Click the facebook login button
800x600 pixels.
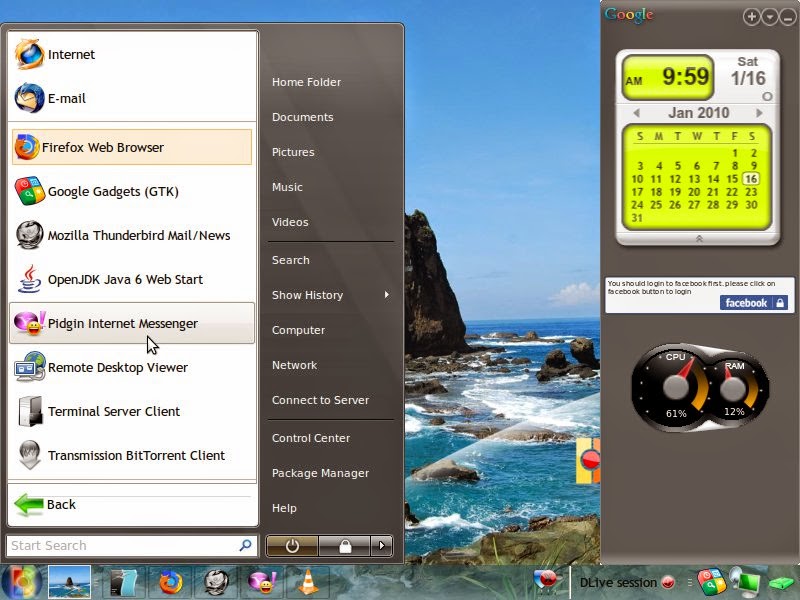(x=750, y=302)
